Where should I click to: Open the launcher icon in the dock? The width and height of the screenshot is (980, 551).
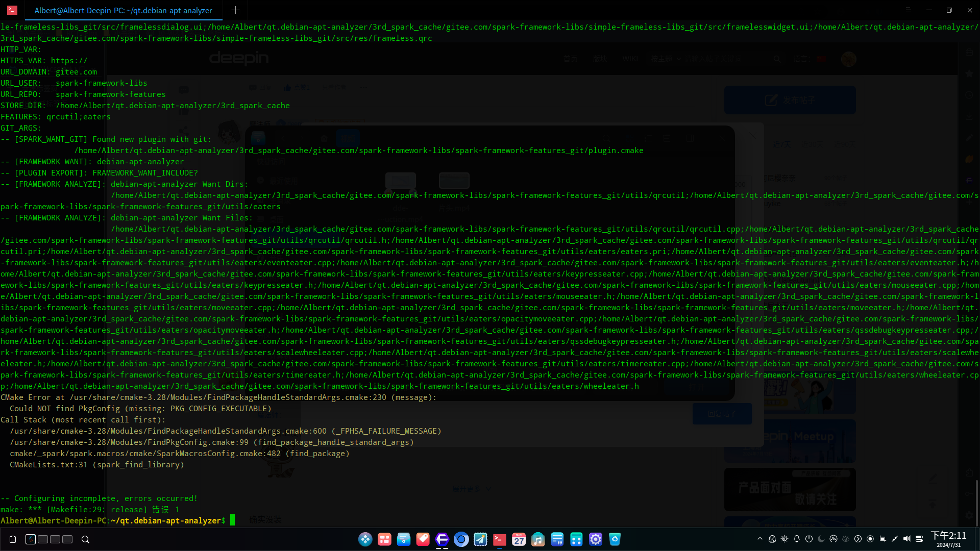coord(365,539)
